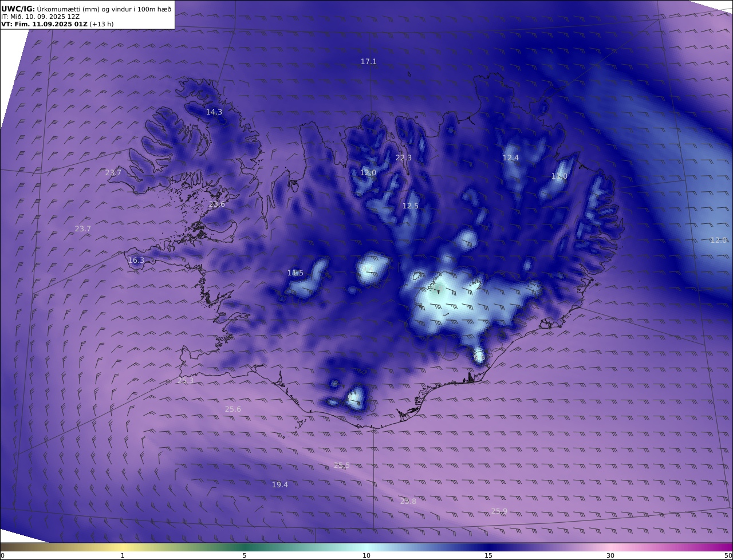Click the colorbar tick label 10
733x560 pixels.
coord(366,556)
